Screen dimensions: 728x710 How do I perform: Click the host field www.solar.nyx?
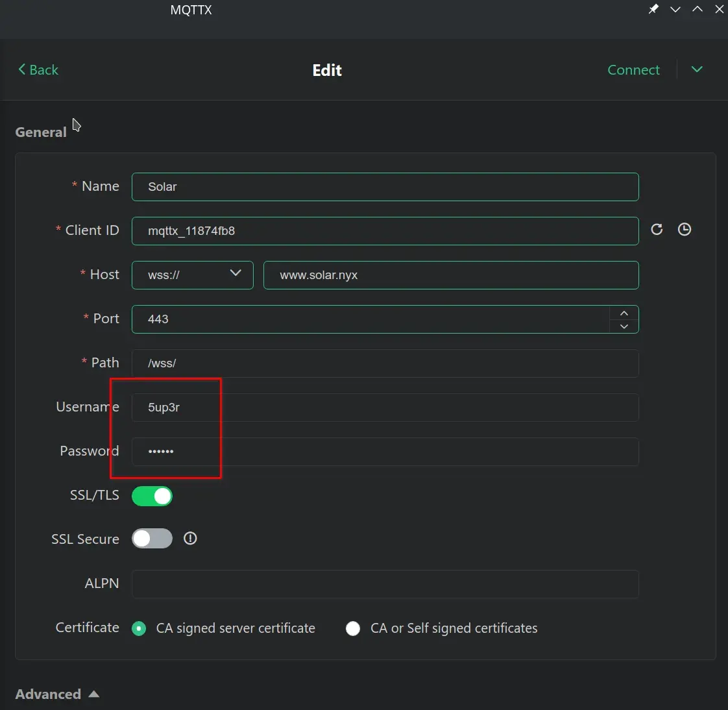click(451, 275)
